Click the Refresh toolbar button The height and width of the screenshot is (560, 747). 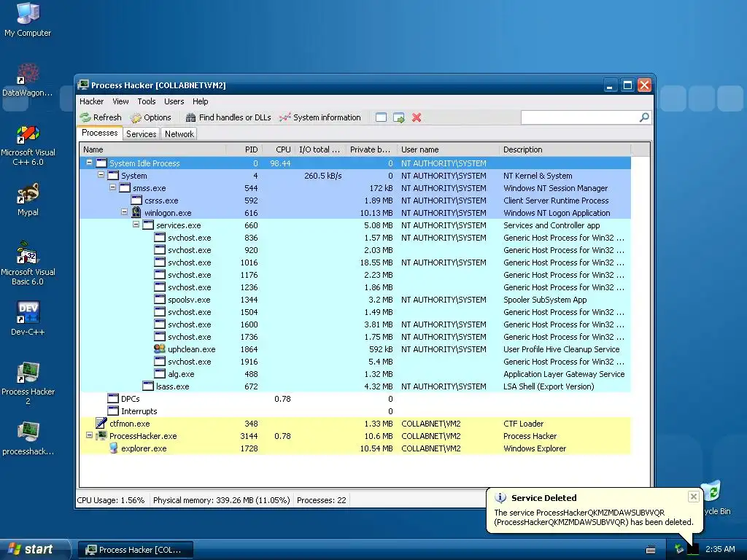tap(101, 117)
